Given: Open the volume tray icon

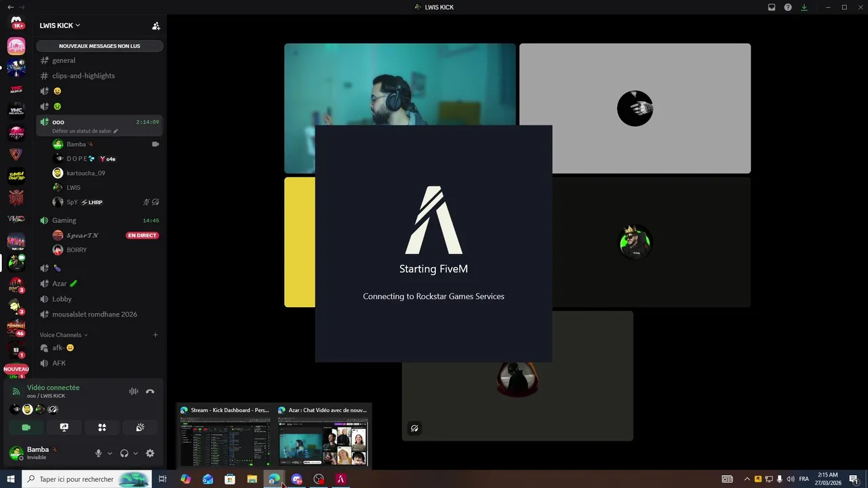Looking at the screenshot, I should click(790, 479).
